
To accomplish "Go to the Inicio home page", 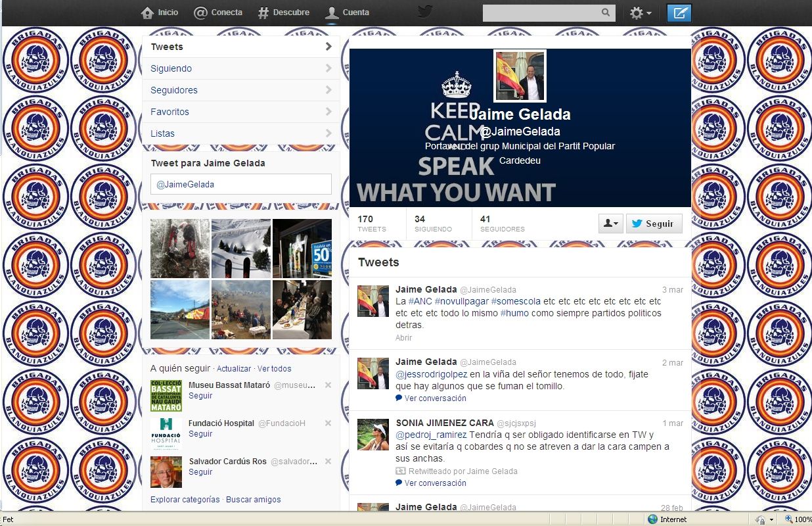I will (x=160, y=12).
